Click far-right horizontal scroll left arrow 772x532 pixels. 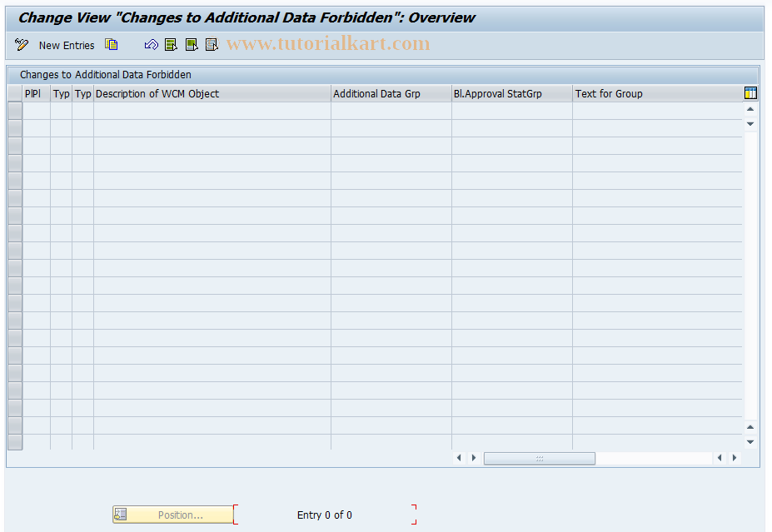[720, 458]
